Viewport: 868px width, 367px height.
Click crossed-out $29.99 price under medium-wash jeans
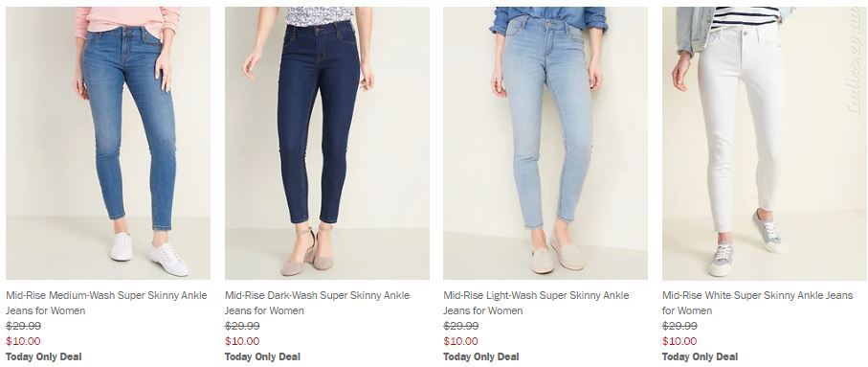[x=23, y=326]
